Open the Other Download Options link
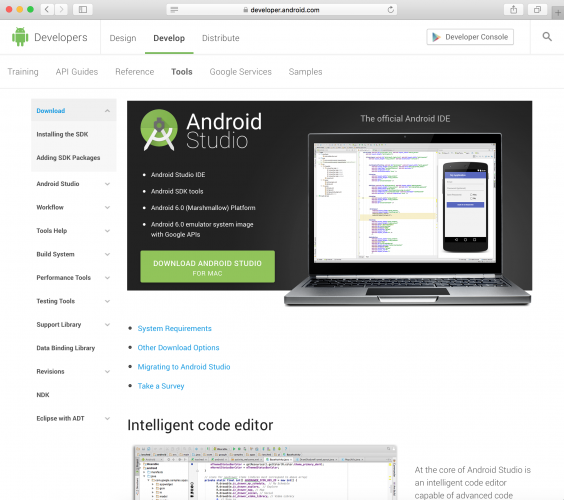 178,347
